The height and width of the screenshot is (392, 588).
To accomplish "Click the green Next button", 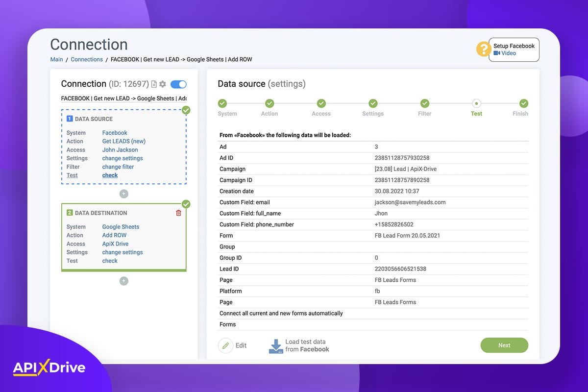I will pyautogui.click(x=504, y=345).
